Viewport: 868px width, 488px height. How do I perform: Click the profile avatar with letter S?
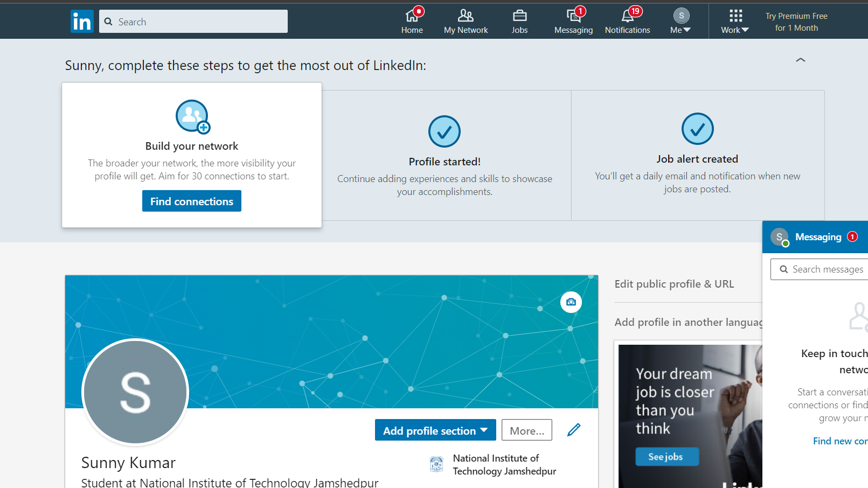[135, 392]
